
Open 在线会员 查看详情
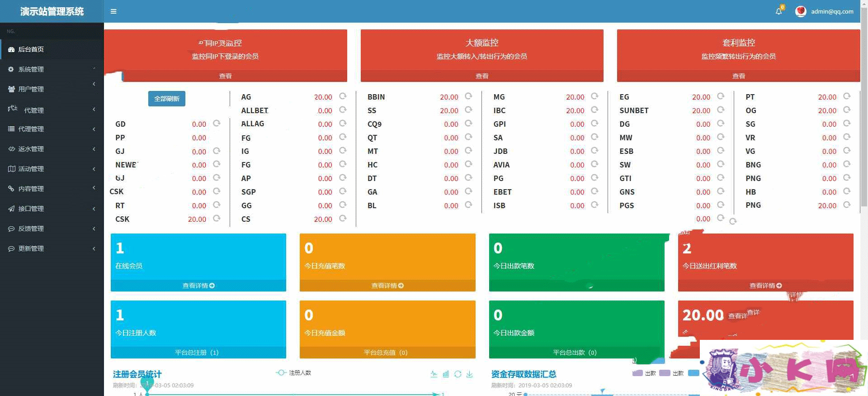tap(198, 286)
